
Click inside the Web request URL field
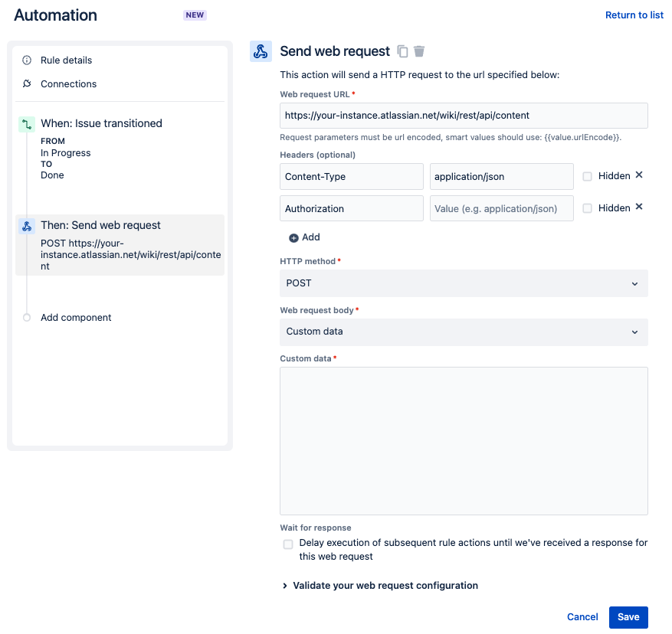463,115
